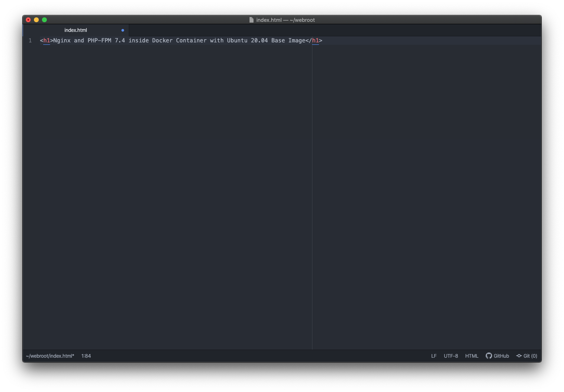Open go-to-line via 1:84 cursor position
This screenshot has width=564, height=392.
pyautogui.click(x=86, y=356)
